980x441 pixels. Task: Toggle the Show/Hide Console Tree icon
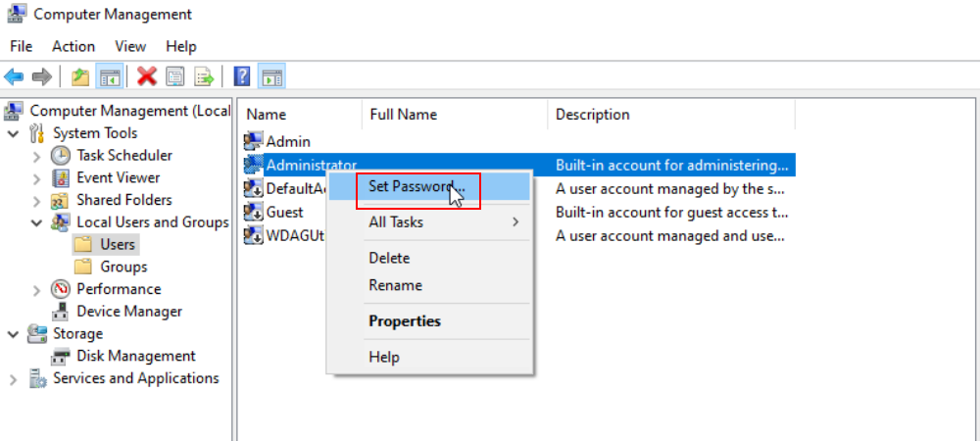pyautogui.click(x=110, y=76)
